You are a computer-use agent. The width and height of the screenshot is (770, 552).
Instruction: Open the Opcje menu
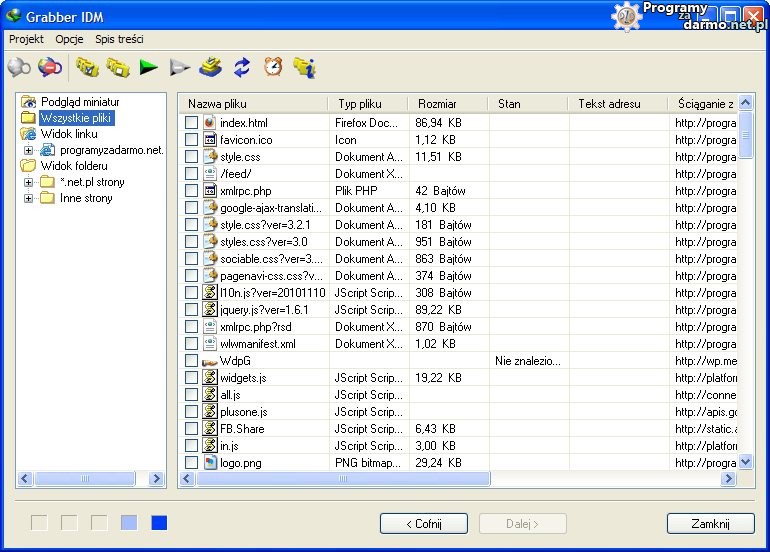(x=69, y=39)
